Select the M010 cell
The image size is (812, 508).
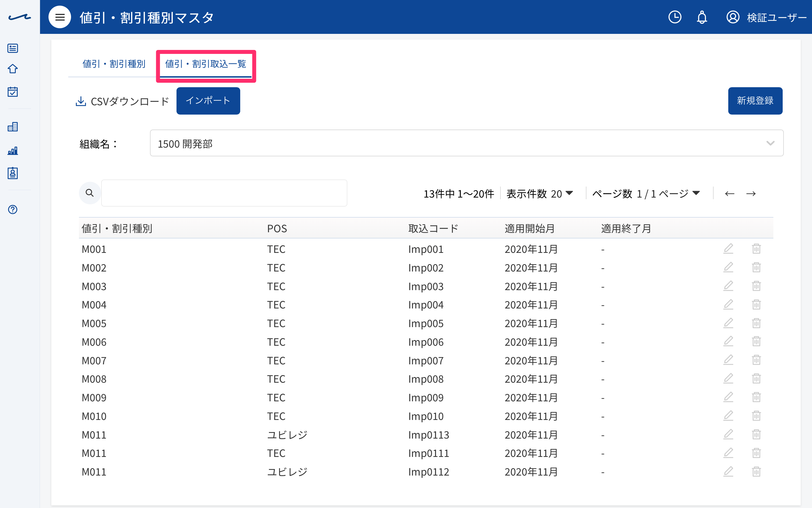pyautogui.click(x=94, y=416)
